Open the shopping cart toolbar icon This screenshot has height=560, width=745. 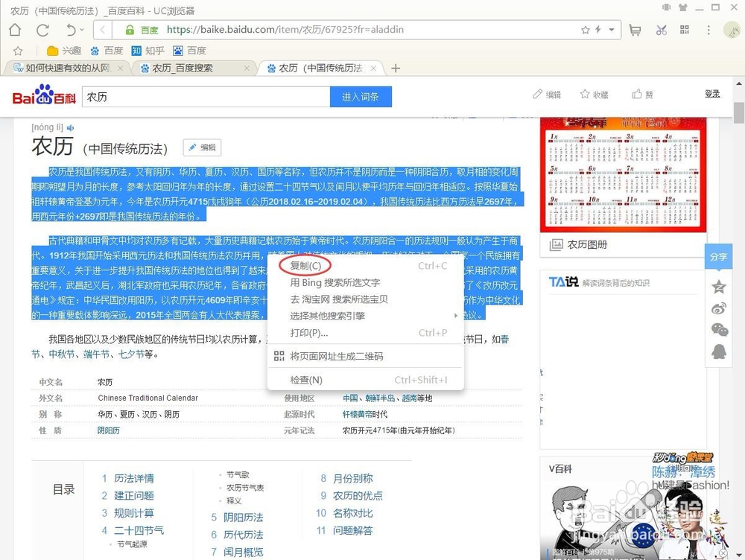coord(635,30)
